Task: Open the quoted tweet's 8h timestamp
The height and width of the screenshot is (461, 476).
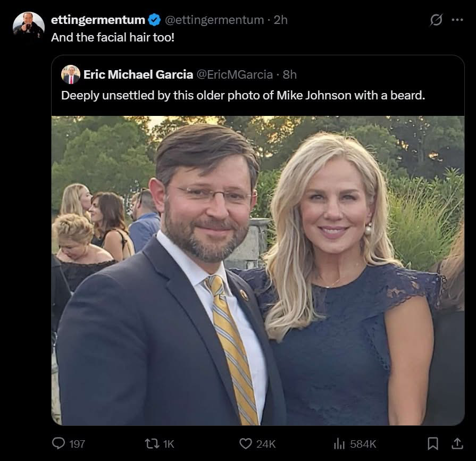Action: (x=289, y=74)
